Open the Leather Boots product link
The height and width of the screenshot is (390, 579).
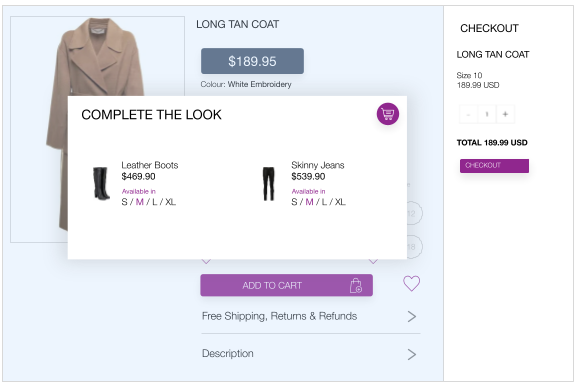point(150,165)
